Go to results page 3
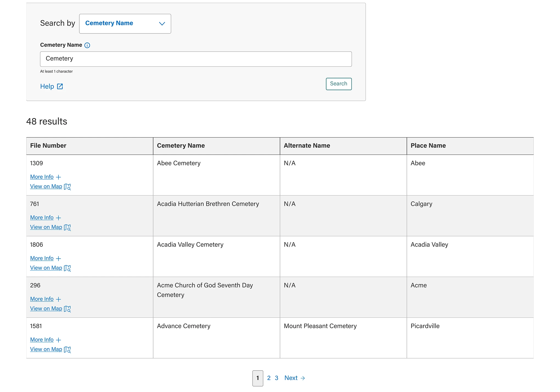The width and height of the screenshot is (560, 392). (276, 378)
